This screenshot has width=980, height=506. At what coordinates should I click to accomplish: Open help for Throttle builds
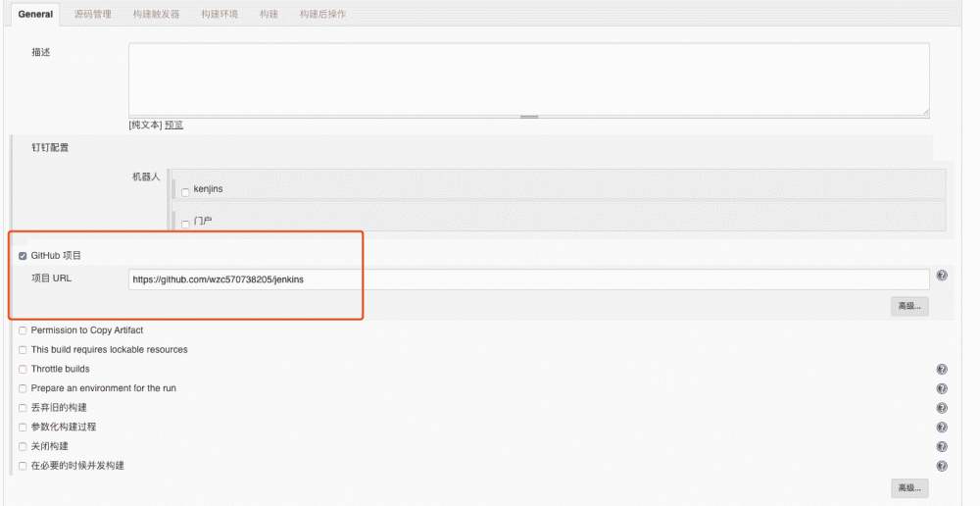coord(942,369)
